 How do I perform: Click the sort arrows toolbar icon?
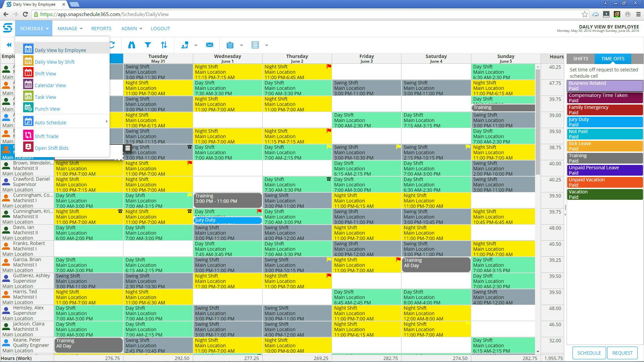(x=164, y=45)
